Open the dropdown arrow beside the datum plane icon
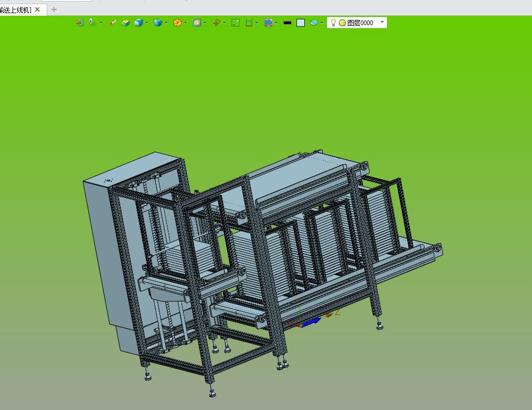 (101, 23)
